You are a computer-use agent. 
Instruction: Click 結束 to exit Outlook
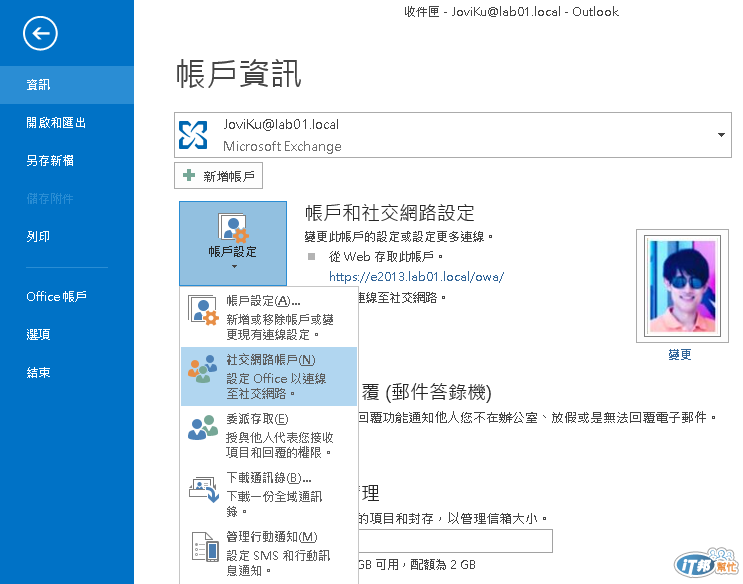coord(67,373)
